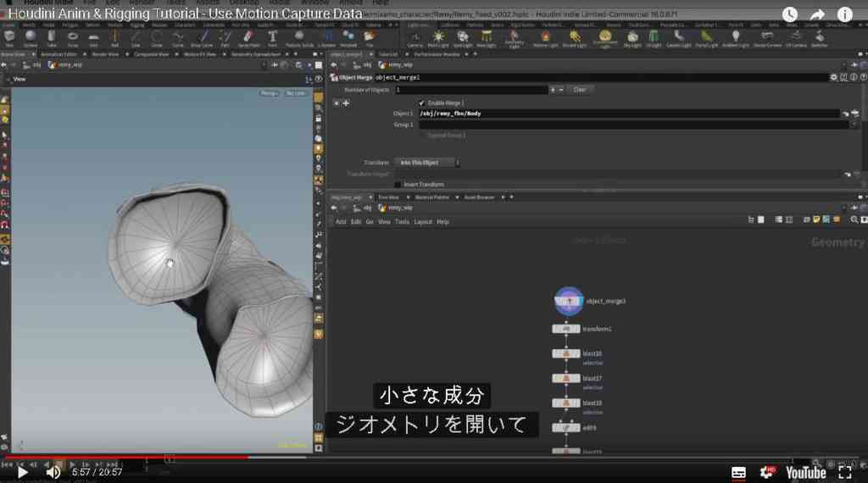This screenshot has height=483, width=868.
Task: Select the Spray Paint shelf tool
Action: coord(248,37)
